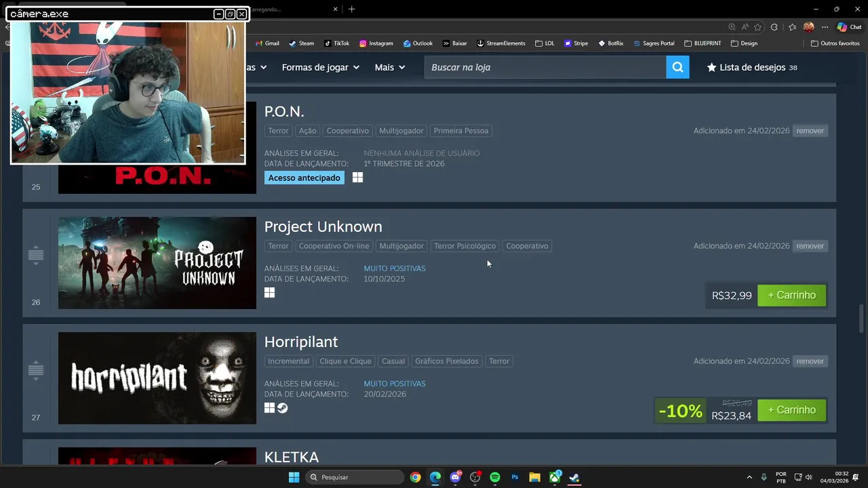The image size is (868, 488).
Task: Open File Explorer from the taskbar
Action: pos(534,477)
